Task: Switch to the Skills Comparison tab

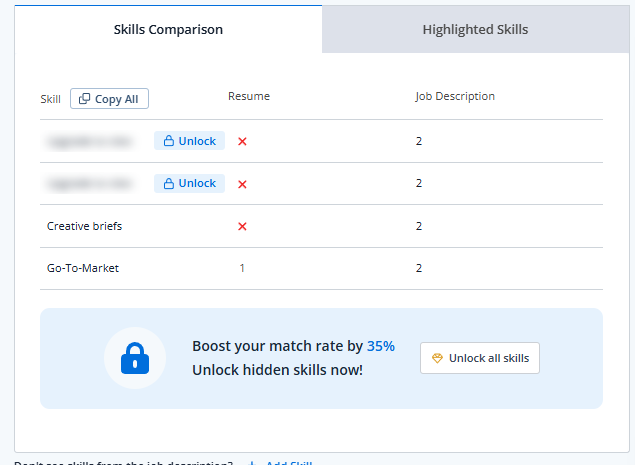Action: 168,29
